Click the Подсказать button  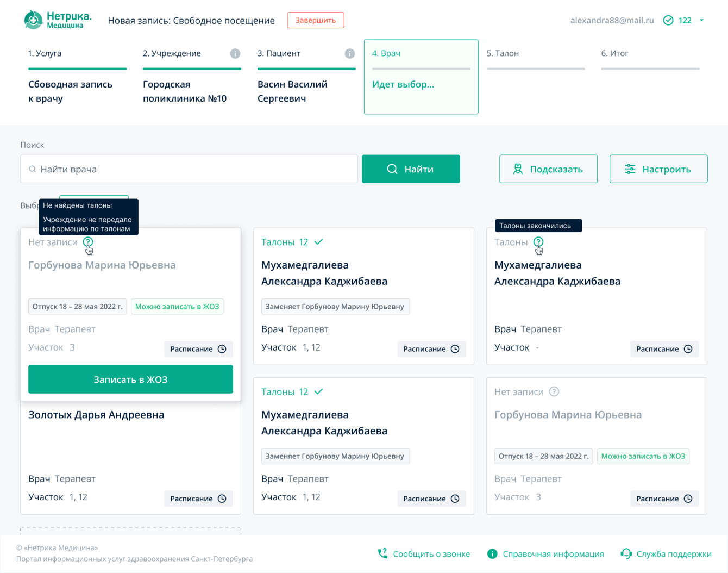click(548, 169)
